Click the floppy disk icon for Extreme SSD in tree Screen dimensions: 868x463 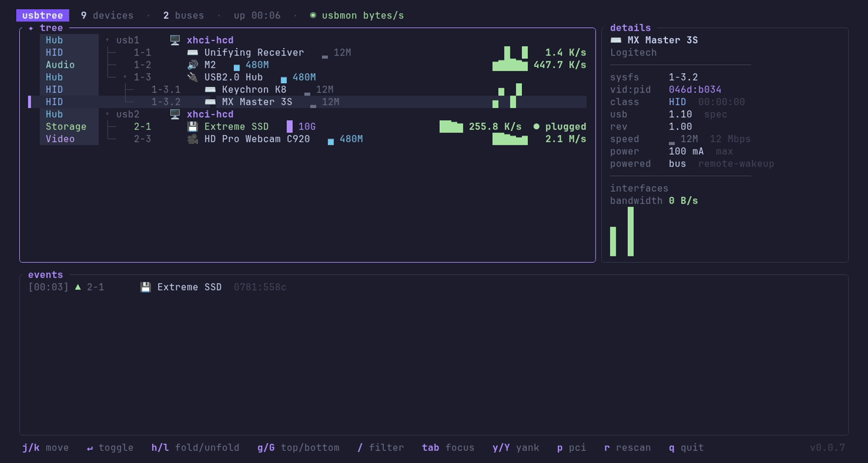(193, 127)
